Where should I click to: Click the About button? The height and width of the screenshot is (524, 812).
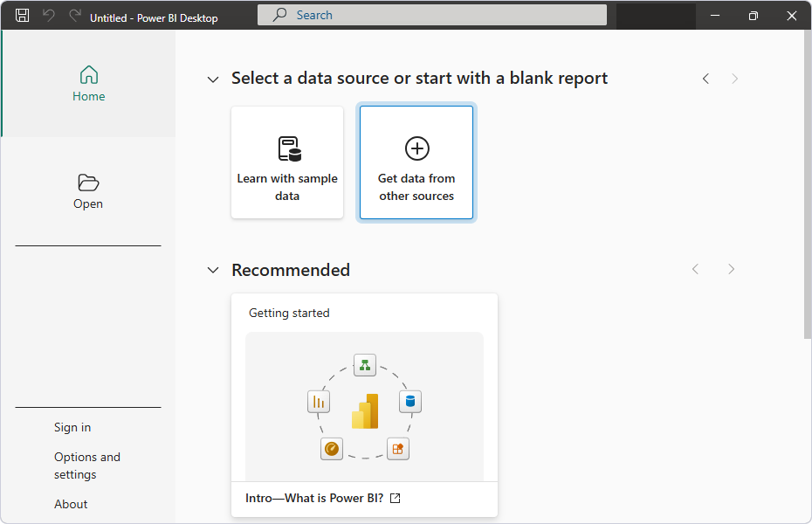pos(71,504)
